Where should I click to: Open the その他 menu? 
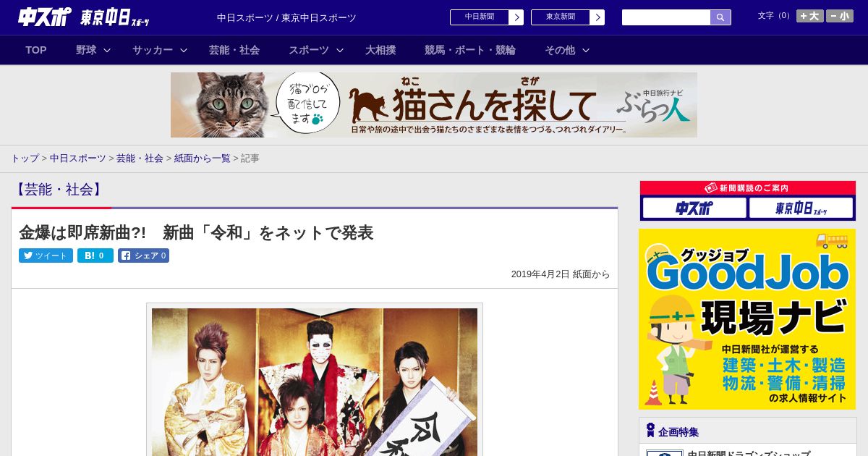point(560,50)
